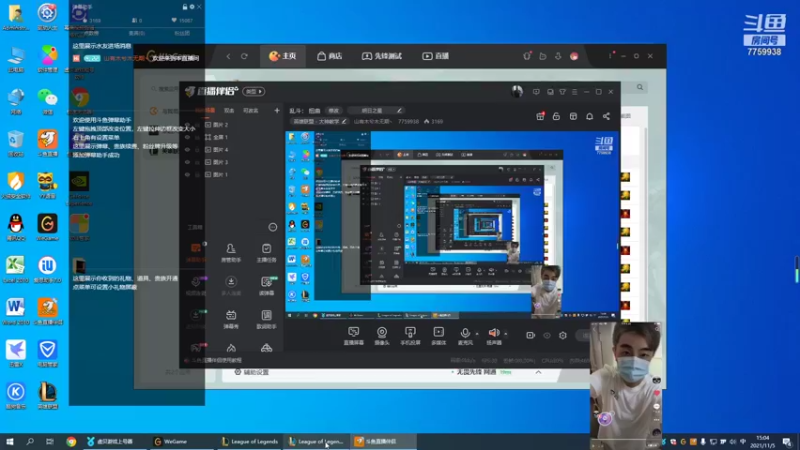Screen dimensions: 800x450
Task: Toggle the preview eye icon near settings gear
Action: 547,335
